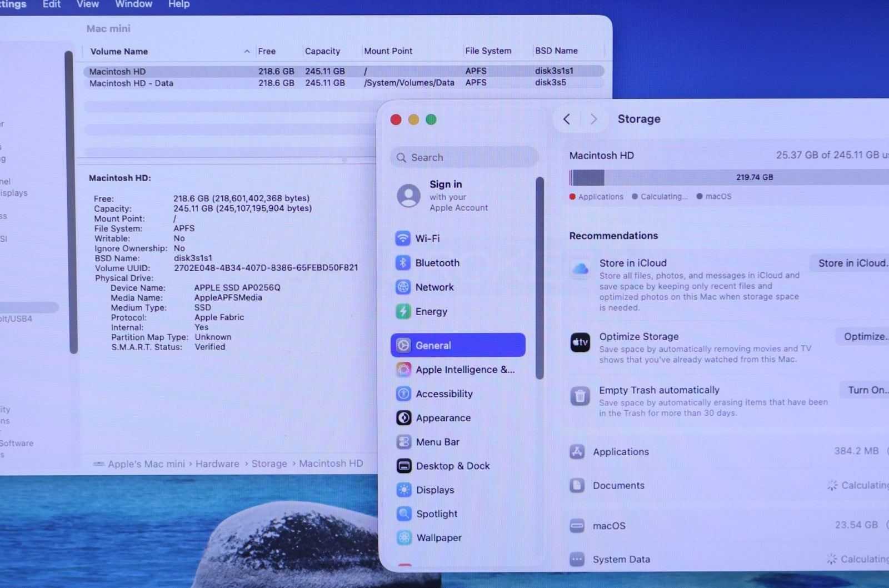Screen dimensions: 889x588
Task: Open Displays settings
Action: point(434,490)
